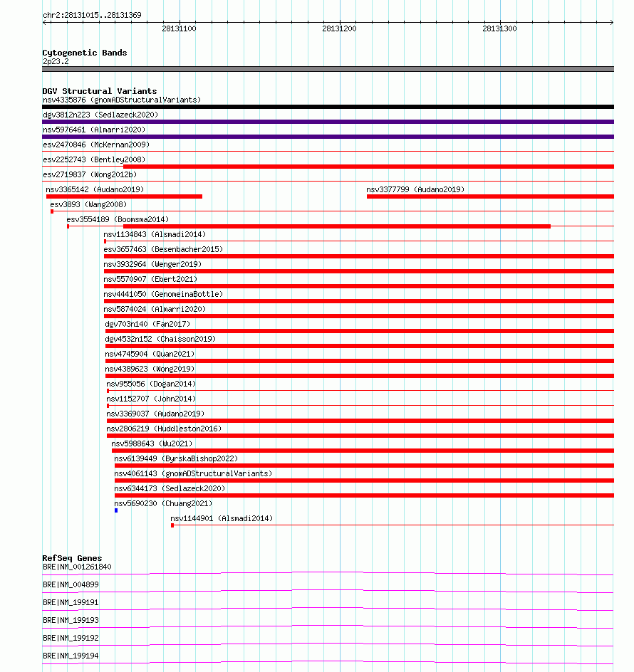634x672 pixels.
Task: Click nsv5874024 (Almarri2020) variant label
Action: pyautogui.click(x=155, y=309)
